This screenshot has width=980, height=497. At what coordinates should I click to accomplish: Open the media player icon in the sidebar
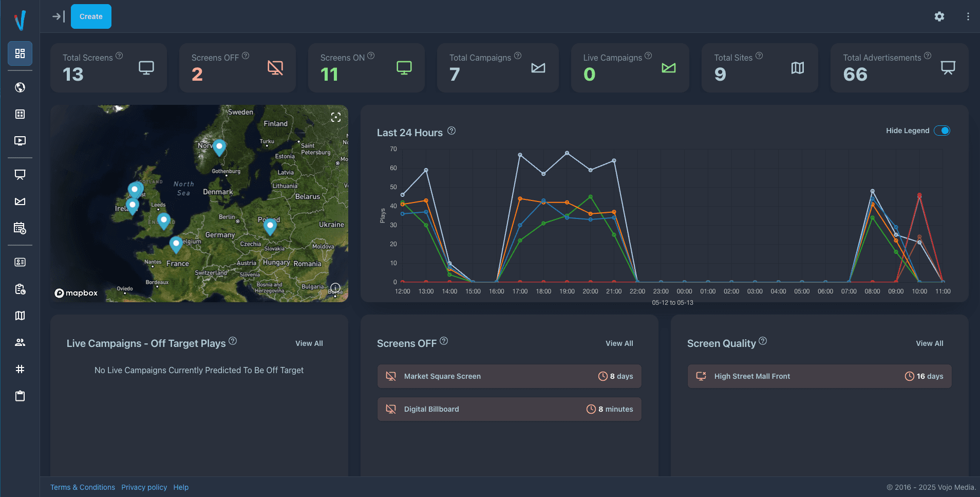click(20, 141)
